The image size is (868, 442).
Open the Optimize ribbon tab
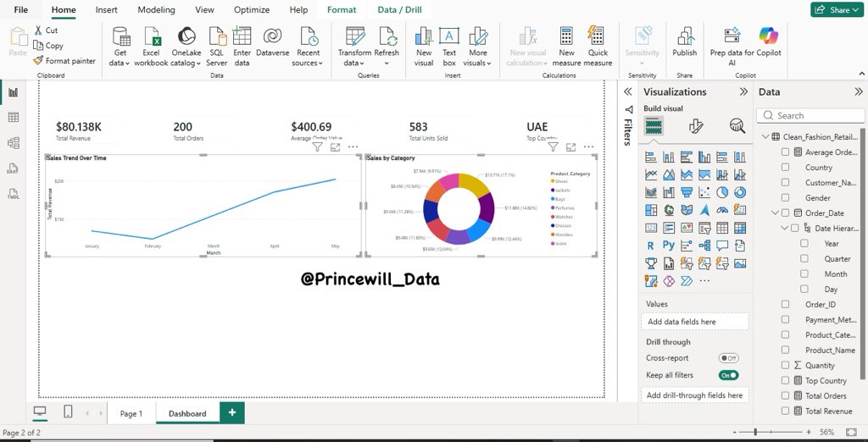(252, 9)
